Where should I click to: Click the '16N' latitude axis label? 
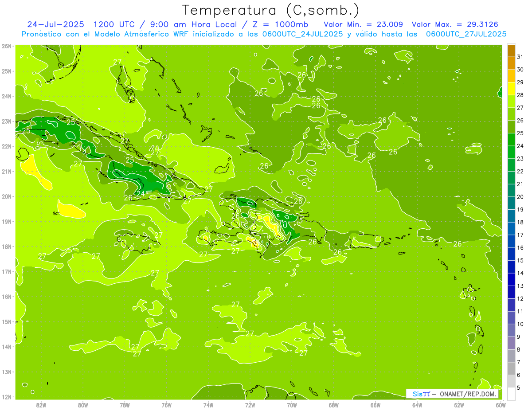click(6, 297)
